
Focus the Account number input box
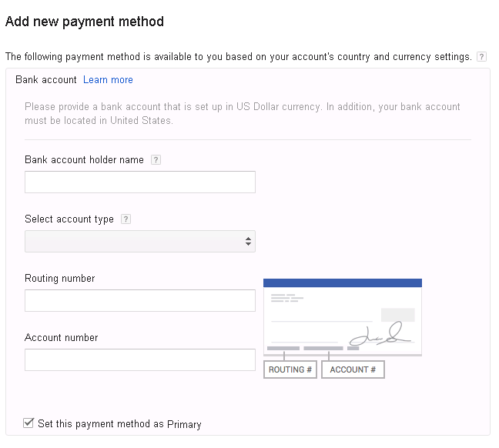(140, 360)
